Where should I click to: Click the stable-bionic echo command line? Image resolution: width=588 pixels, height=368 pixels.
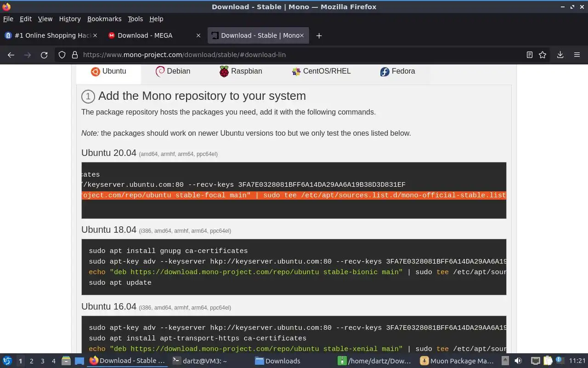pyautogui.click(x=297, y=272)
